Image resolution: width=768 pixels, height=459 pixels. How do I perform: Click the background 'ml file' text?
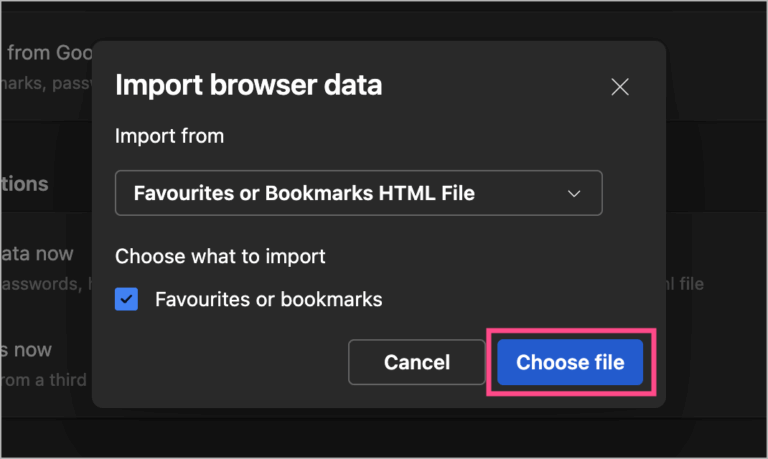coord(682,284)
